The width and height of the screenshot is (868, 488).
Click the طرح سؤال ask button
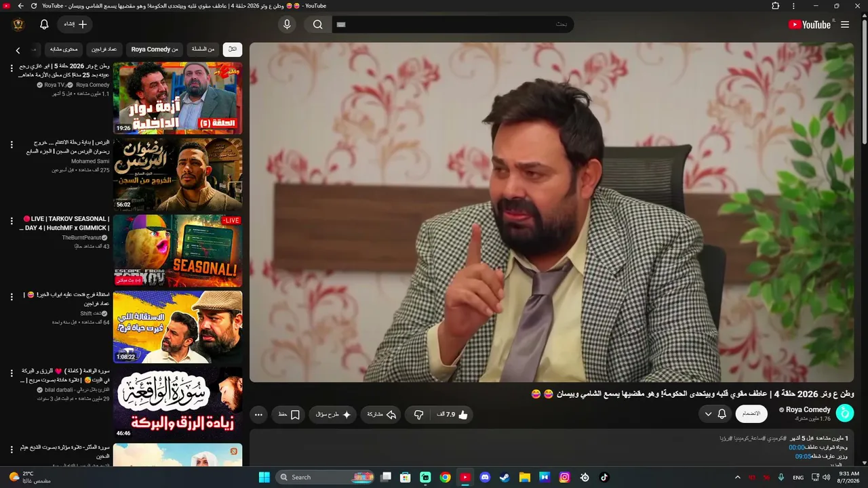click(333, 414)
